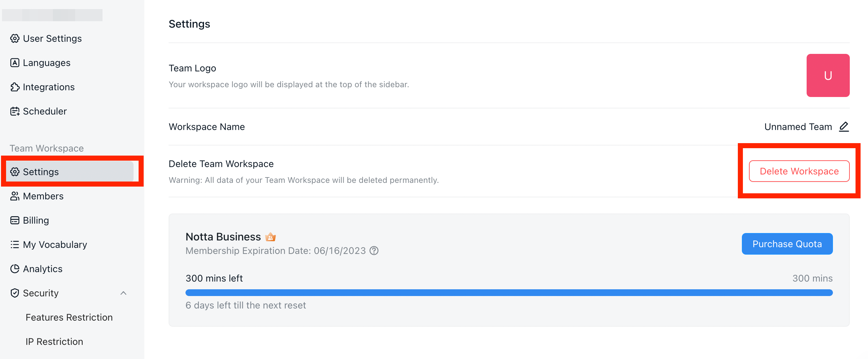Click the My Vocabulary list icon
The image size is (868, 359).
15,244
